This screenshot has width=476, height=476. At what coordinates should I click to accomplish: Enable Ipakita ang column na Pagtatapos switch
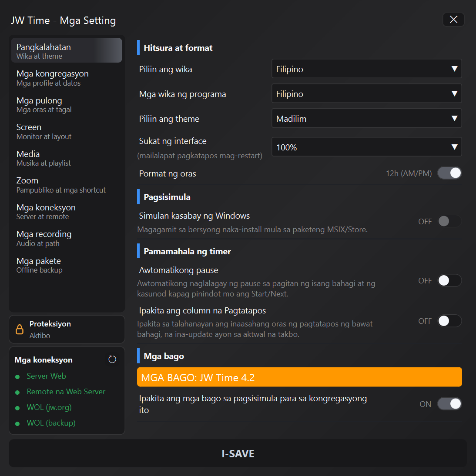point(449,321)
